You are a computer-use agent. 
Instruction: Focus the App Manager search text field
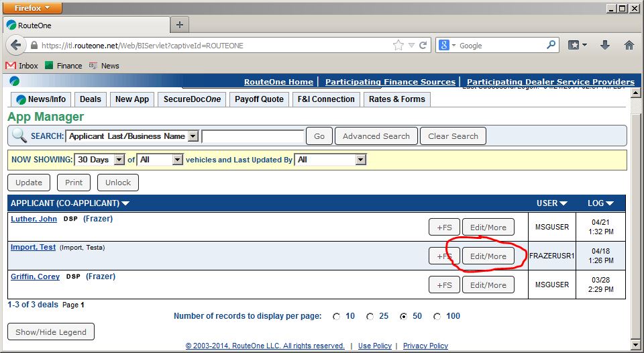click(x=253, y=136)
